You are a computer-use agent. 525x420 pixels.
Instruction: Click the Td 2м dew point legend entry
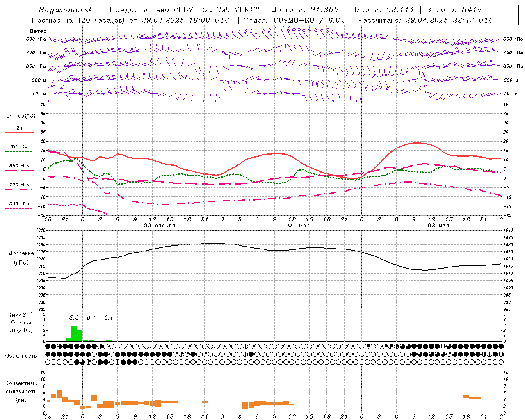tap(19, 147)
